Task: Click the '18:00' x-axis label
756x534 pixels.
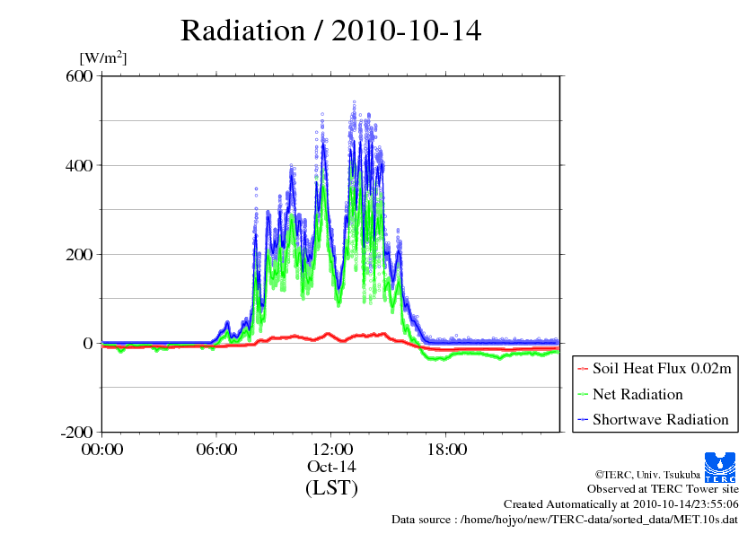Action: click(x=447, y=450)
